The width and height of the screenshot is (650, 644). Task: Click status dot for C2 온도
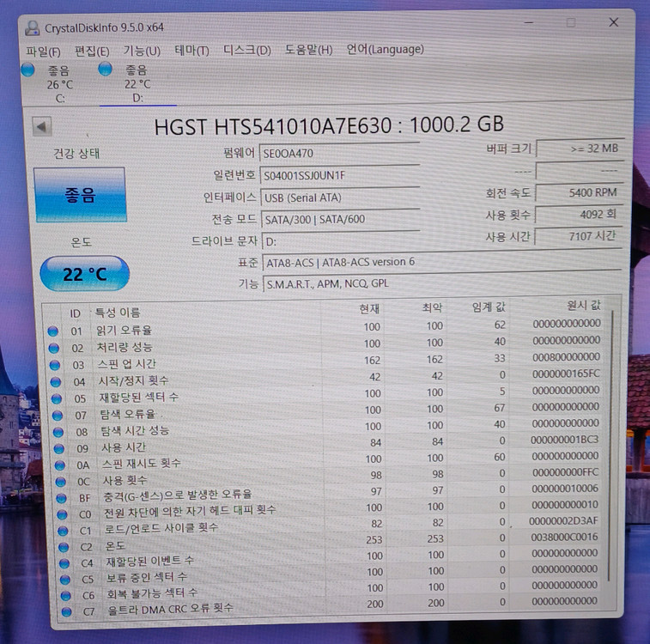64,548
